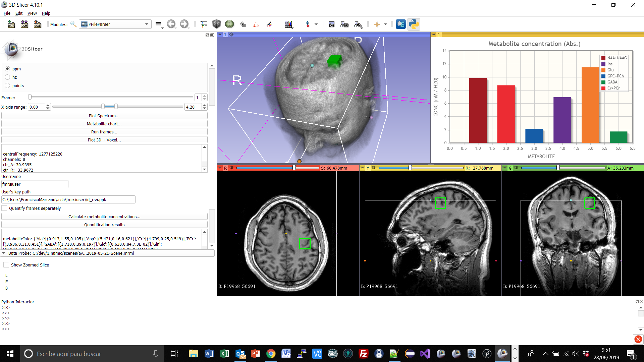Image resolution: width=644 pixels, height=362 pixels.
Task: Click the Load Data toolbar icon
Action: point(11,24)
